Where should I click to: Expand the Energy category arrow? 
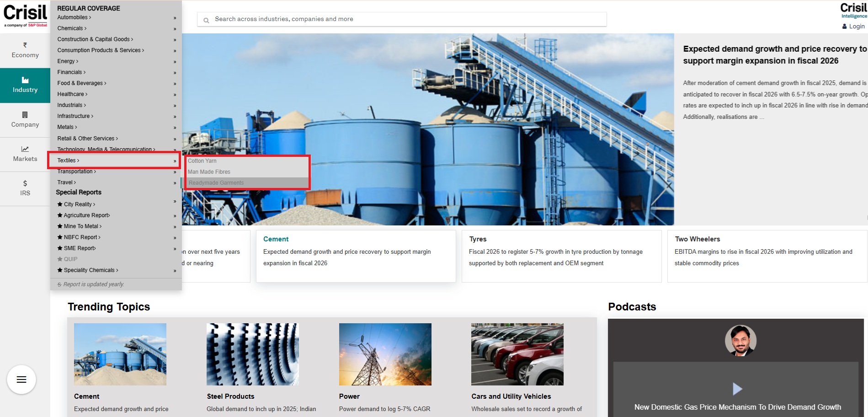pos(175,62)
